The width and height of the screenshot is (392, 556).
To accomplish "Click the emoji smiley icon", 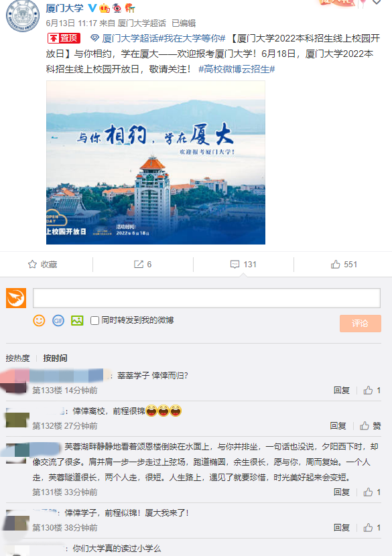I will click(39, 321).
